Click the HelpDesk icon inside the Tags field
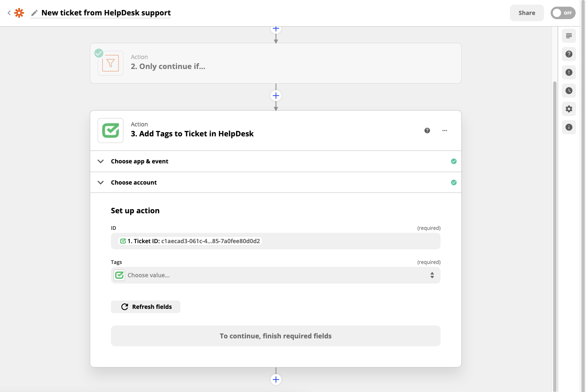The width and height of the screenshot is (586, 392). (119, 275)
